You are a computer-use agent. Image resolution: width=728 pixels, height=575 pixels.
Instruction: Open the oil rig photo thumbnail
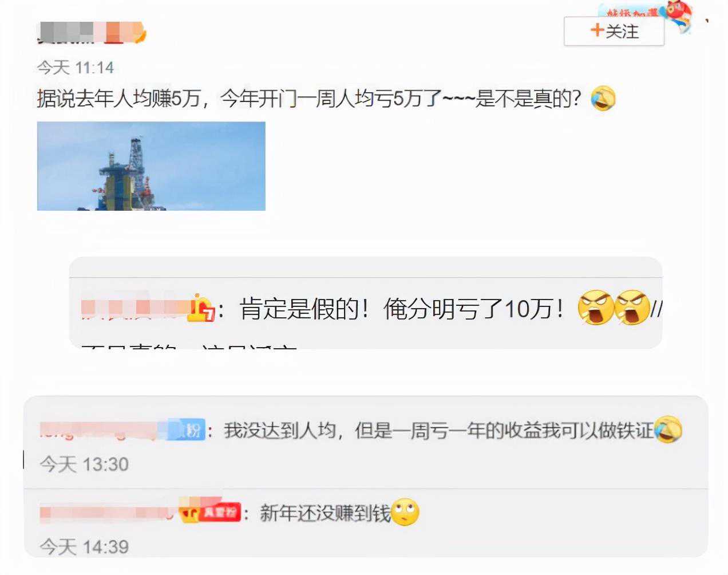pyautogui.click(x=151, y=166)
